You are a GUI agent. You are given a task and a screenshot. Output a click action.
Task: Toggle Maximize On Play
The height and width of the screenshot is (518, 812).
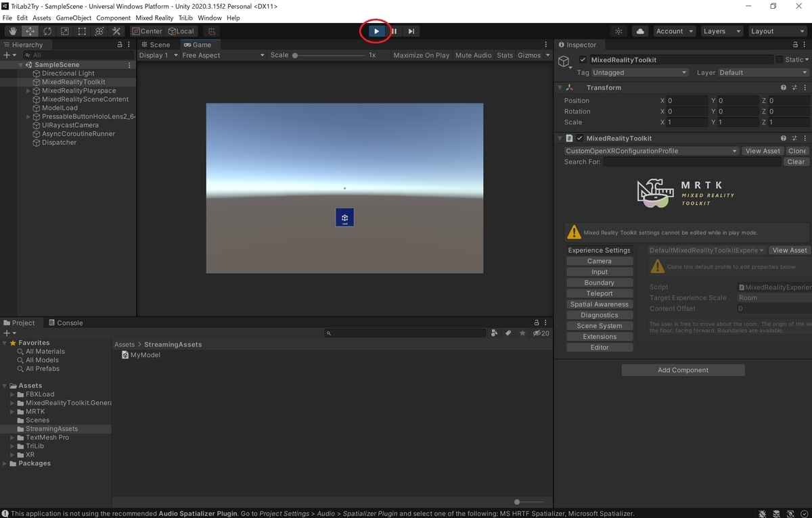coord(421,55)
